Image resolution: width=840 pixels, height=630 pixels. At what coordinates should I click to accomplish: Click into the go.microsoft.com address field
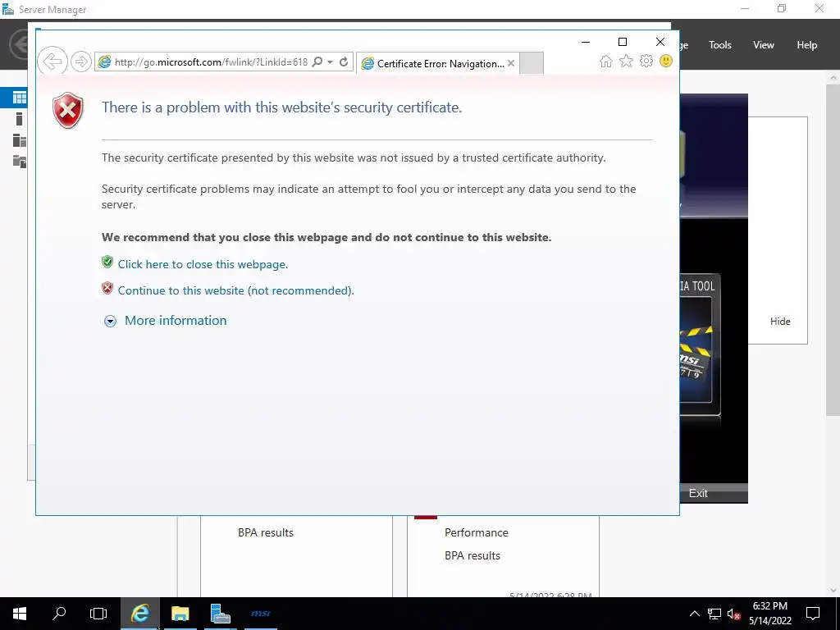211,62
